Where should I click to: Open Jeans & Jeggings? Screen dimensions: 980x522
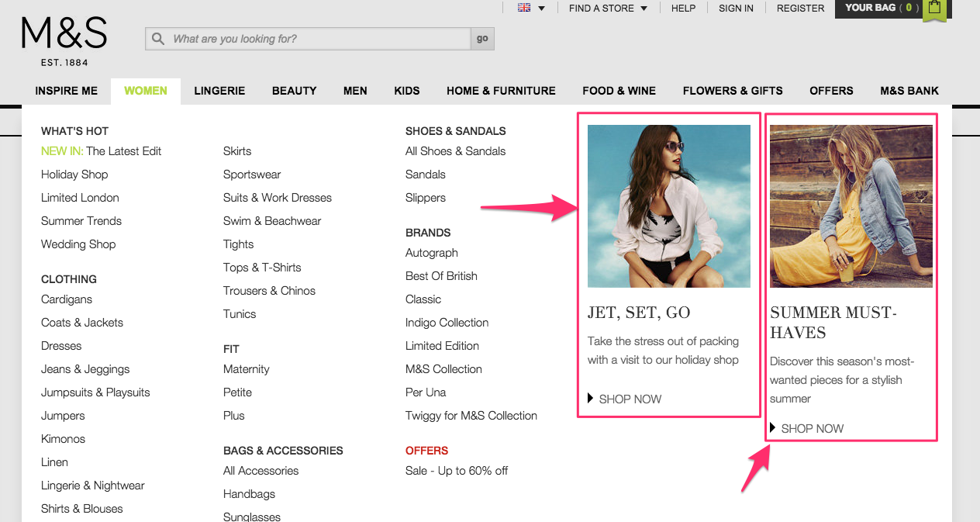coord(85,369)
